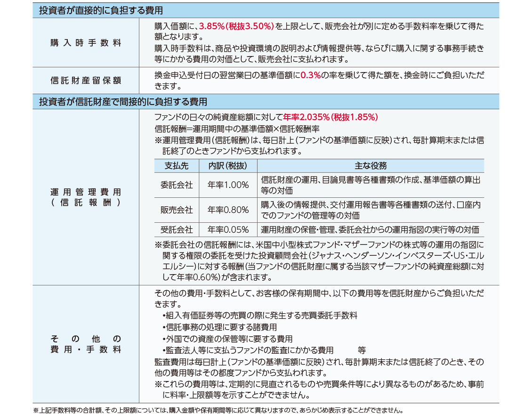Viewport: 532px width, 414px height.
Task: Click the 年率0.80% cell
Action: click(x=228, y=210)
